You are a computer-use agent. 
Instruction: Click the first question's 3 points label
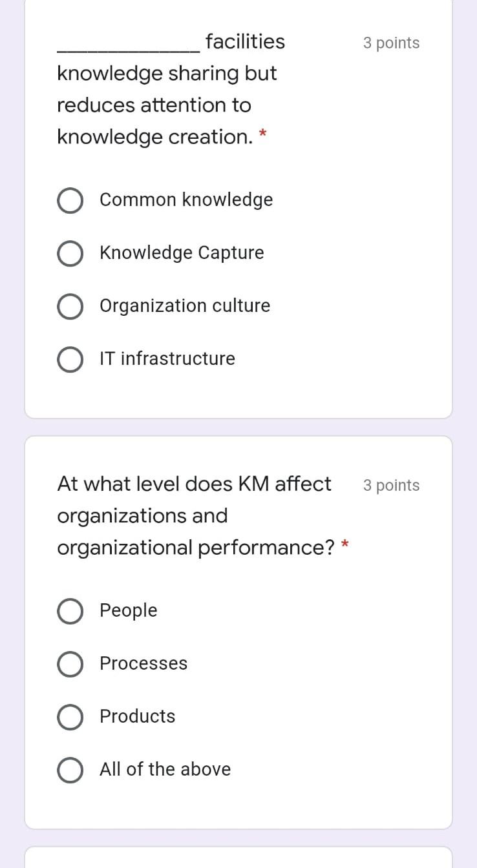tap(391, 43)
